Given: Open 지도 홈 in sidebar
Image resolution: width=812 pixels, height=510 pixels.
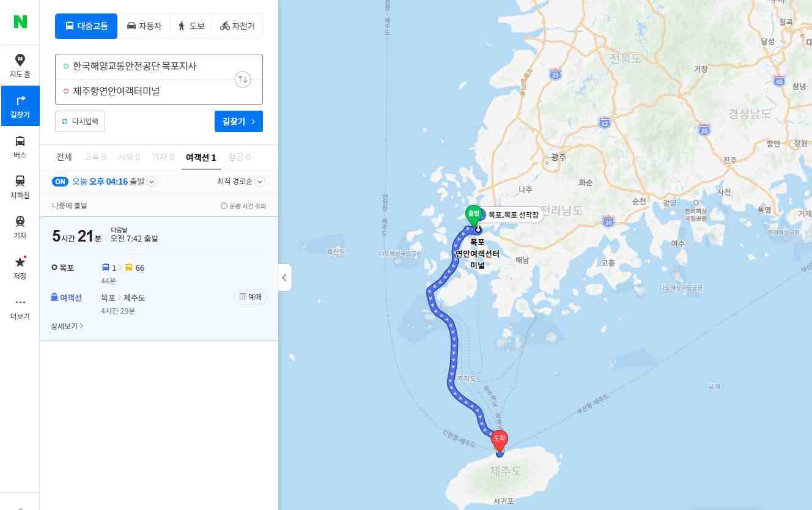Looking at the screenshot, I should [x=20, y=66].
